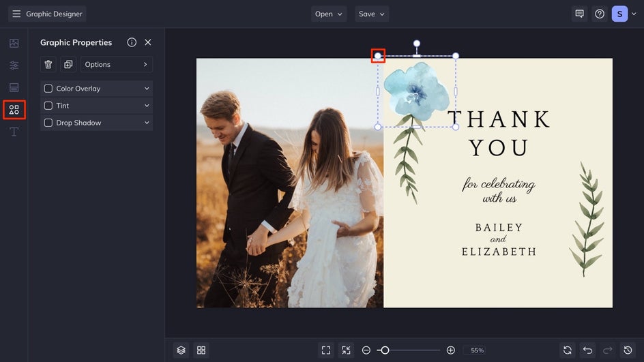Select the ELIZABETH name text
644x362 pixels.
tap(499, 252)
